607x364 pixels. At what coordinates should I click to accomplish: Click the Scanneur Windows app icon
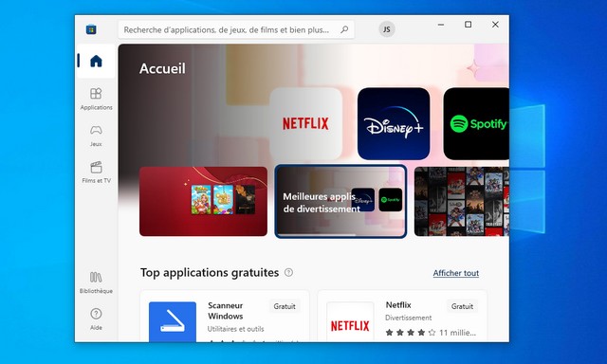point(173,322)
